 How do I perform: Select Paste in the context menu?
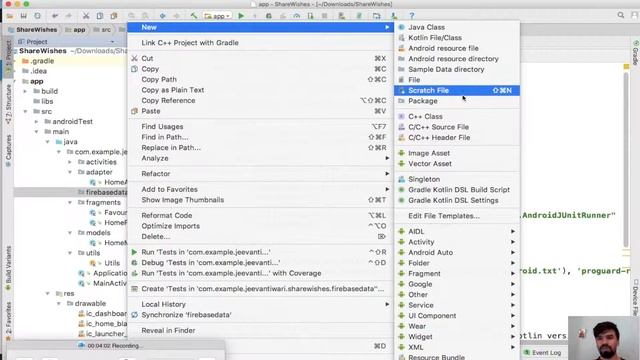click(260, 111)
